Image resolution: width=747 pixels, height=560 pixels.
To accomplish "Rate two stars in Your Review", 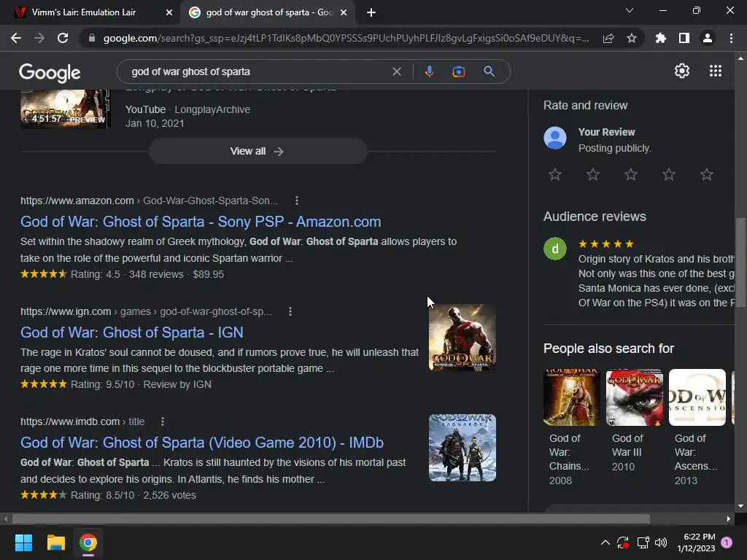I will point(592,174).
